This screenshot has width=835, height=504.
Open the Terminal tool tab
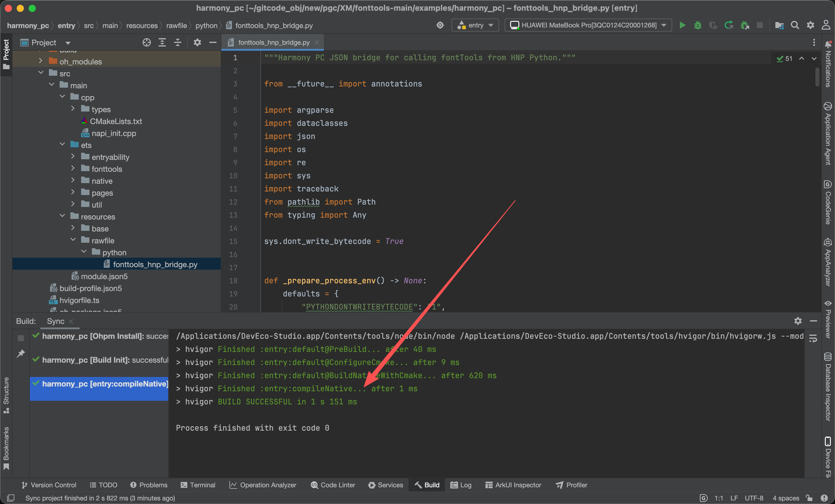click(198, 485)
